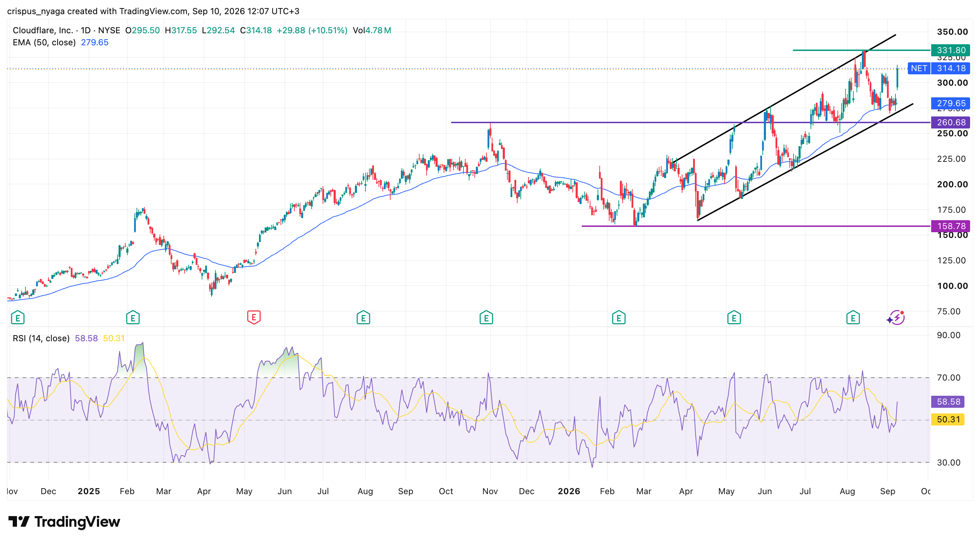Click the crispus_nyaga attribution header text
Viewport: 980px width, 543px height.
153,11
